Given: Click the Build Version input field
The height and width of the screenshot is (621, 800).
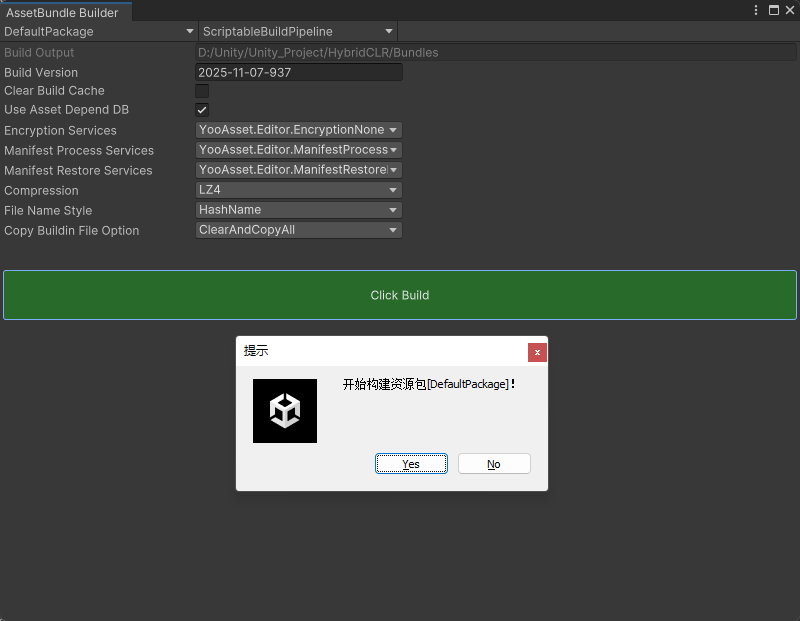Looking at the screenshot, I should pyautogui.click(x=298, y=72).
